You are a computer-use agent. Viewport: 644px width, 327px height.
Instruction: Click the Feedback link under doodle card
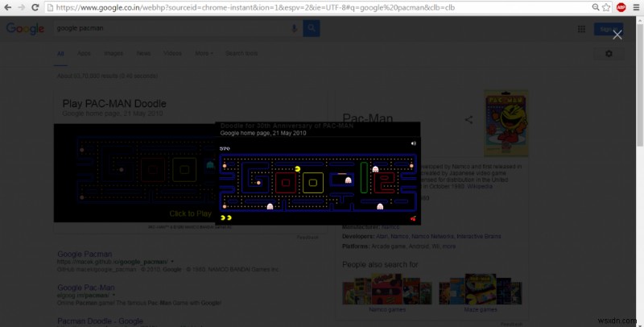(308, 238)
